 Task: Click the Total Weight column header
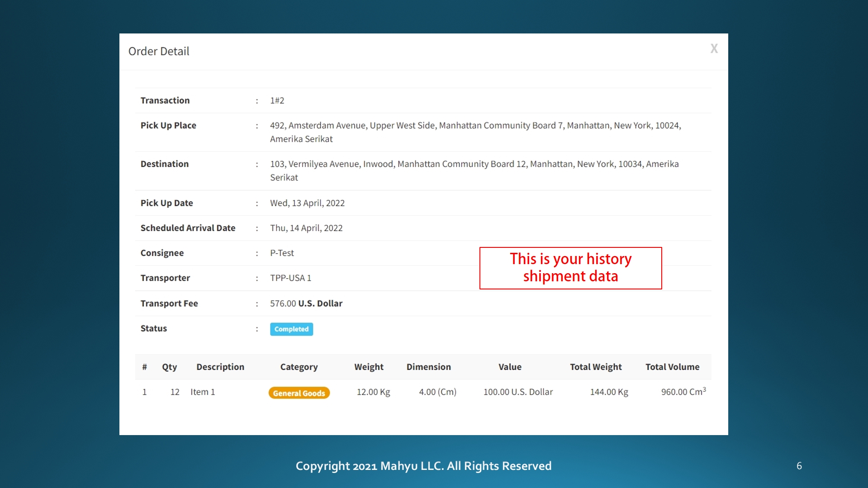[x=596, y=367]
